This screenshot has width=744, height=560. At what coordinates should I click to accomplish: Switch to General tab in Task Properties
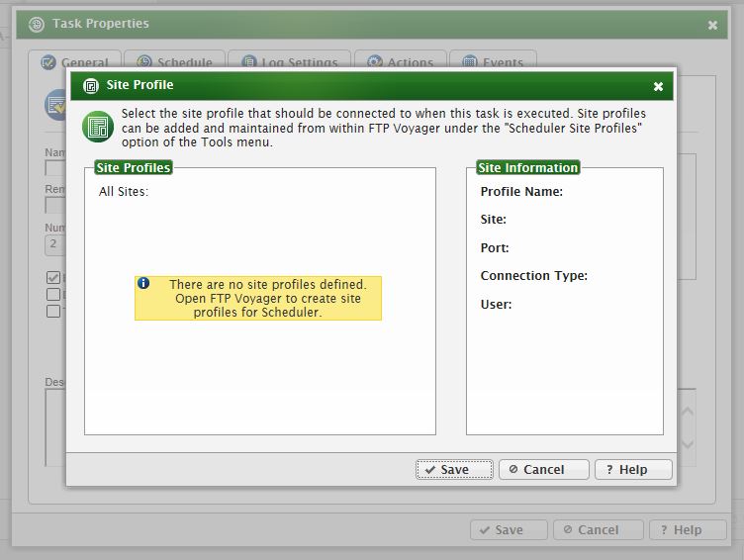74,61
